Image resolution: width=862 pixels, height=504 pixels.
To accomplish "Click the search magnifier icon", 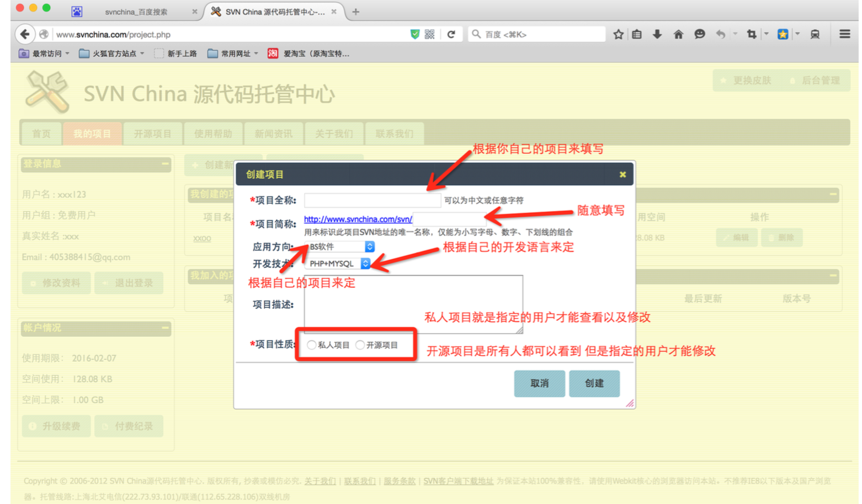I will (476, 34).
